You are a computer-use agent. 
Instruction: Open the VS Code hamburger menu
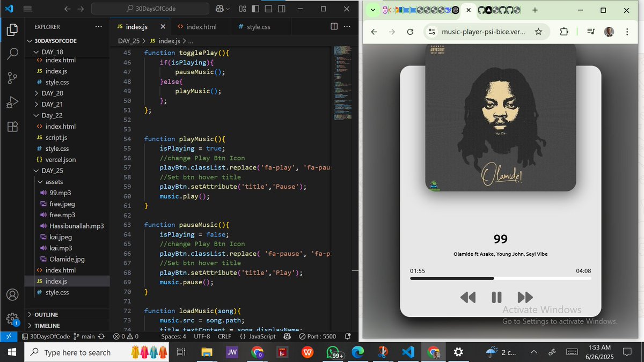coord(28,9)
